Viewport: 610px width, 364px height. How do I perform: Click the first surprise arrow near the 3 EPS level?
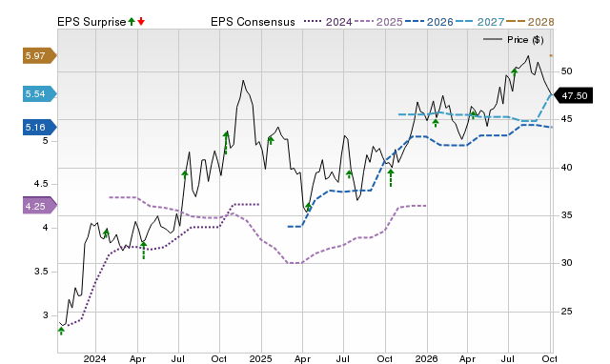pos(61,331)
